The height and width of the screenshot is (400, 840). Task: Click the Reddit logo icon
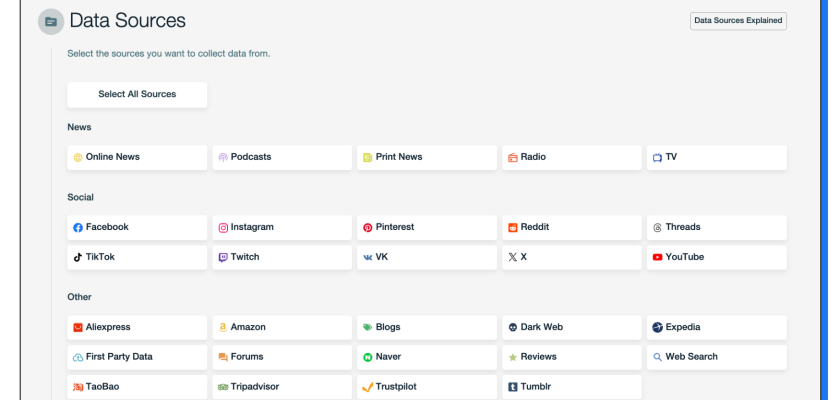512,228
